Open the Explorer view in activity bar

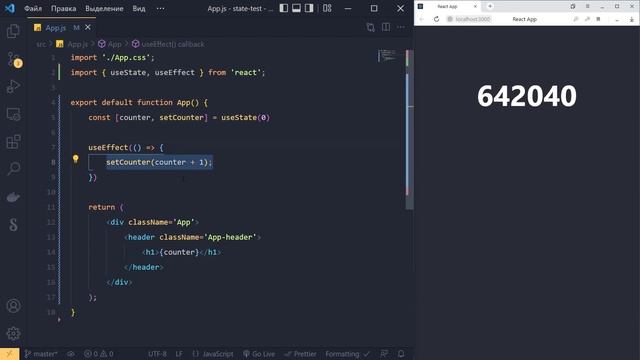(13, 31)
